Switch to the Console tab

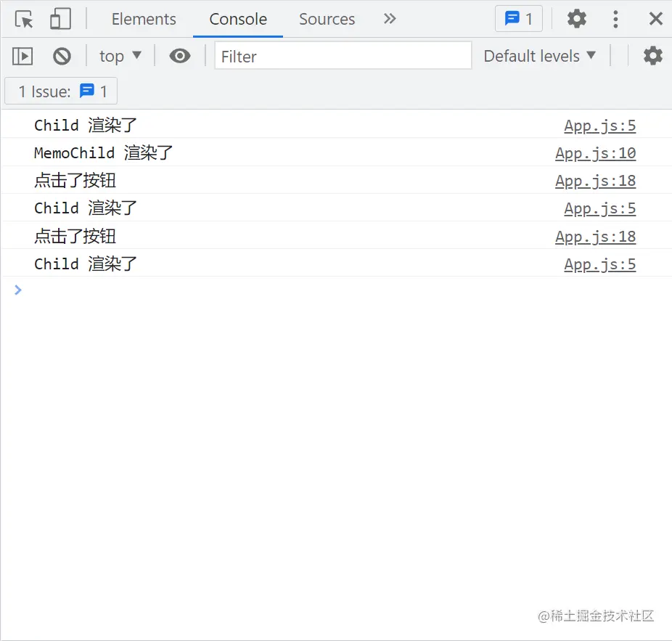[x=238, y=20]
